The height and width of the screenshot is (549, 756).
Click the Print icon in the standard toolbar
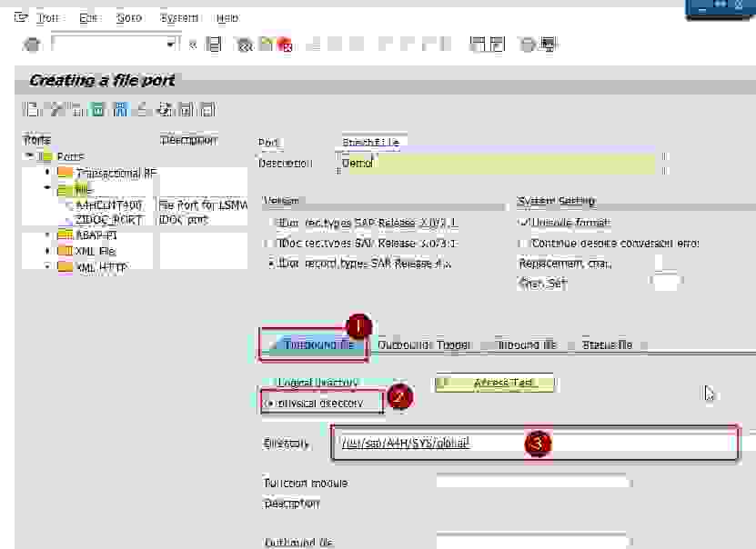(x=312, y=44)
